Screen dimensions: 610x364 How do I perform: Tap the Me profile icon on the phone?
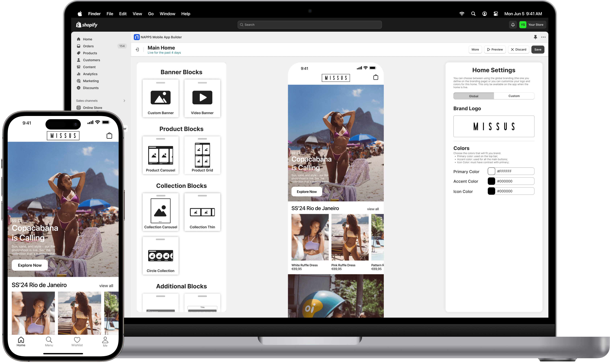click(105, 340)
